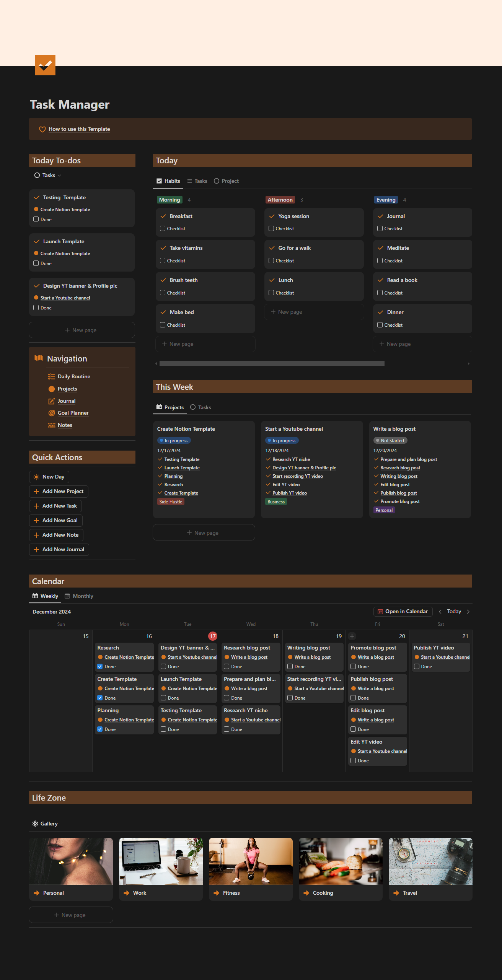Click Add New Task button
The height and width of the screenshot is (980, 502).
tap(55, 506)
